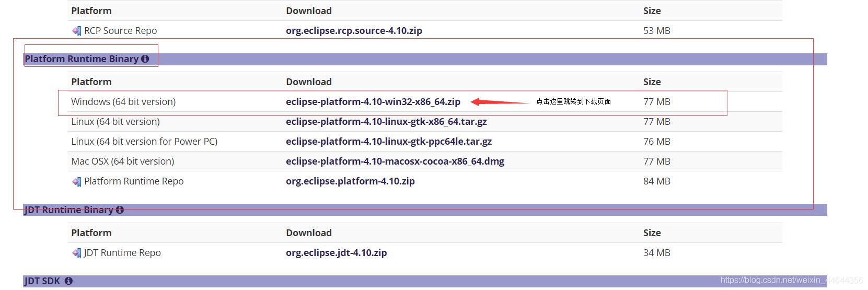Download org.eclipse.rcp.source-4.10.zip

[x=354, y=31]
